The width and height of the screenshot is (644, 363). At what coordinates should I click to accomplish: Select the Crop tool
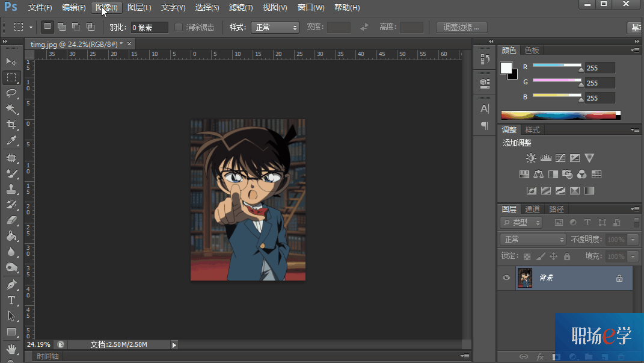pos(11,125)
